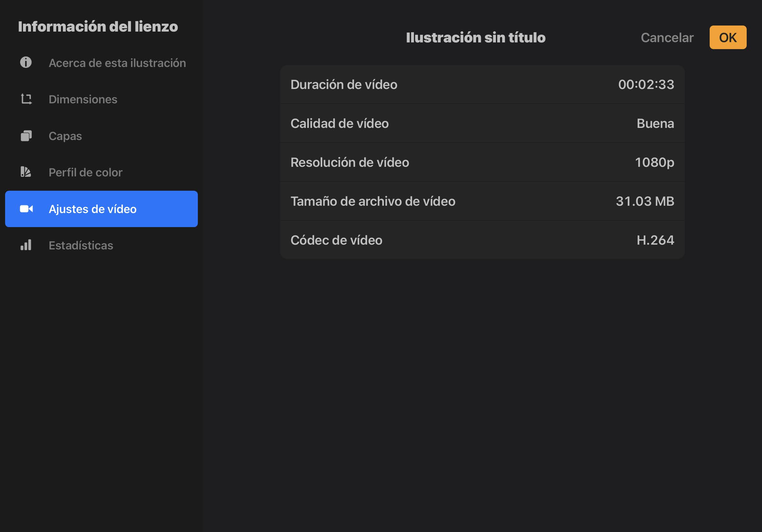The height and width of the screenshot is (532, 762).
Task: Click the Códec de vídeo H.264 row
Action: point(482,240)
